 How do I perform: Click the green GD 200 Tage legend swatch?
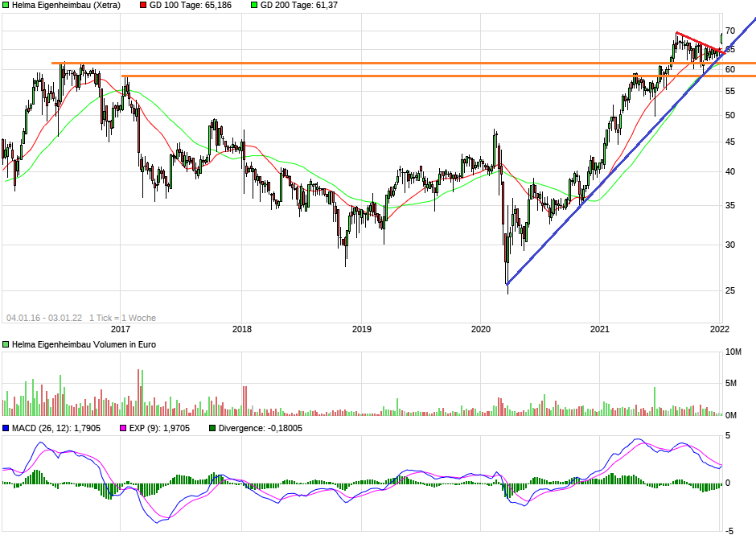pos(255,5)
